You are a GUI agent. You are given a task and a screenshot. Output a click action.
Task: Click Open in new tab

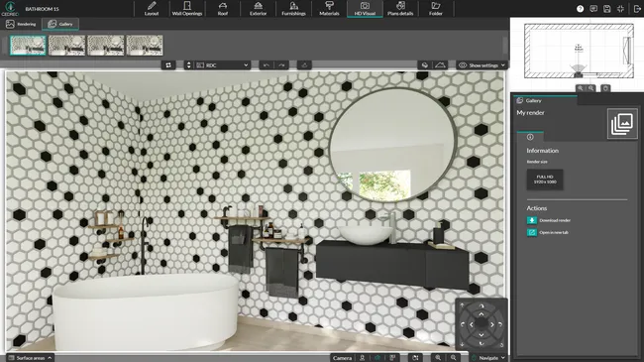point(548,232)
